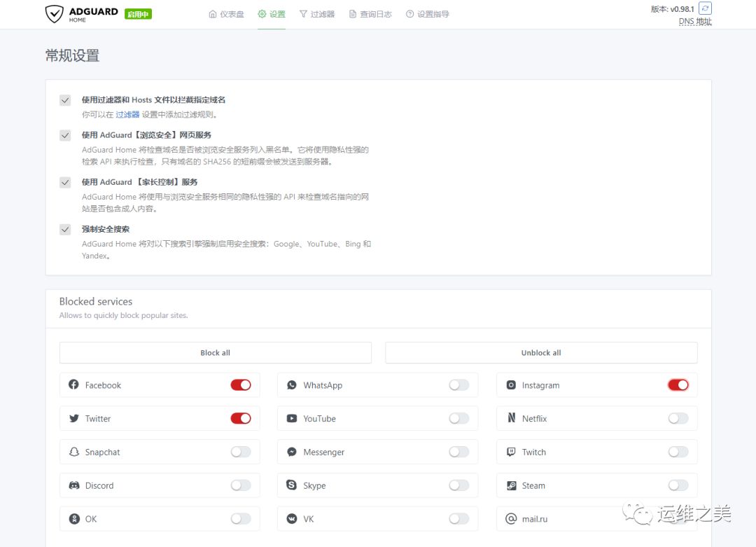
Task: Follow the 过滤器 link in the description
Action: click(127, 114)
